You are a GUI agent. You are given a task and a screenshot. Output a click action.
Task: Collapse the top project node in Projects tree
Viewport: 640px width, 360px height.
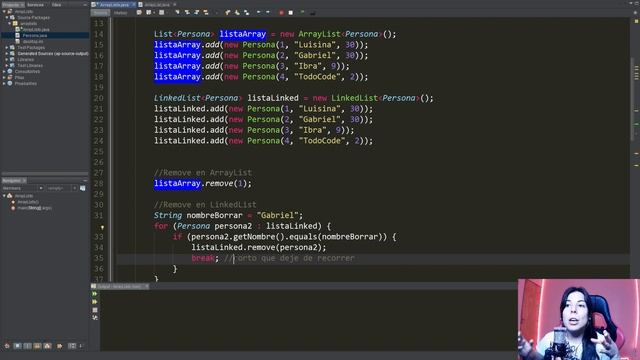click(4, 11)
